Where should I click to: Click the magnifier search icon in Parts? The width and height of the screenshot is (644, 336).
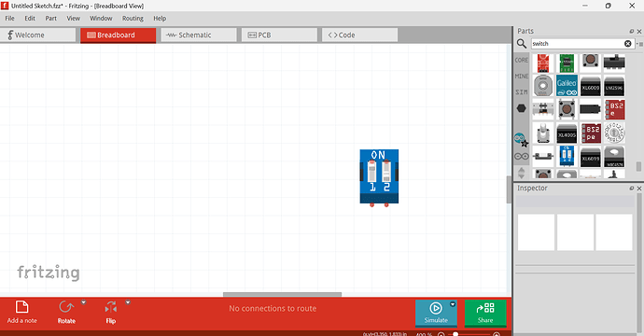coord(522,44)
